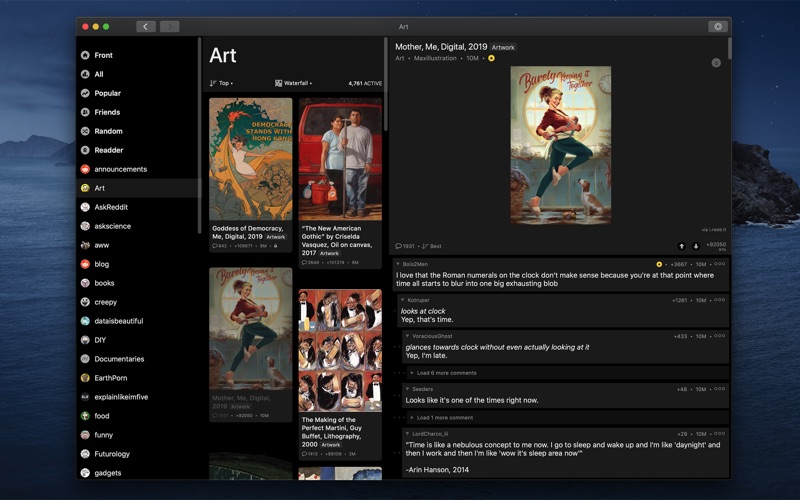Open the Futurology subreddit icon
This screenshot has width=800, height=500.
(x=85, y=454)
